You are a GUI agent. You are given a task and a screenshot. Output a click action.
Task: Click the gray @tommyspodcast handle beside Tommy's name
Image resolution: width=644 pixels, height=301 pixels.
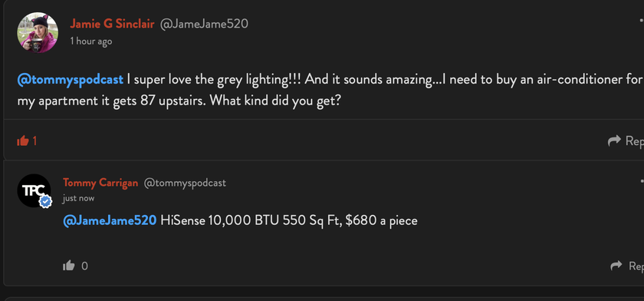(185, 183)
